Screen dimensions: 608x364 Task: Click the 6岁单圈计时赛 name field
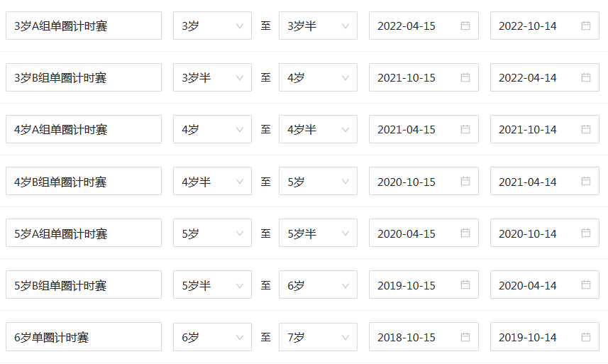(x=84, y=337)
